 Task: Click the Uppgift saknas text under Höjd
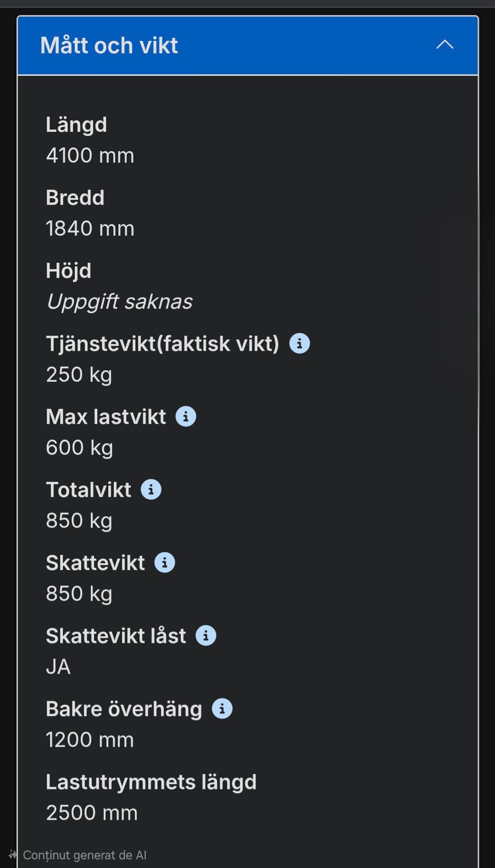coord(119,301)
